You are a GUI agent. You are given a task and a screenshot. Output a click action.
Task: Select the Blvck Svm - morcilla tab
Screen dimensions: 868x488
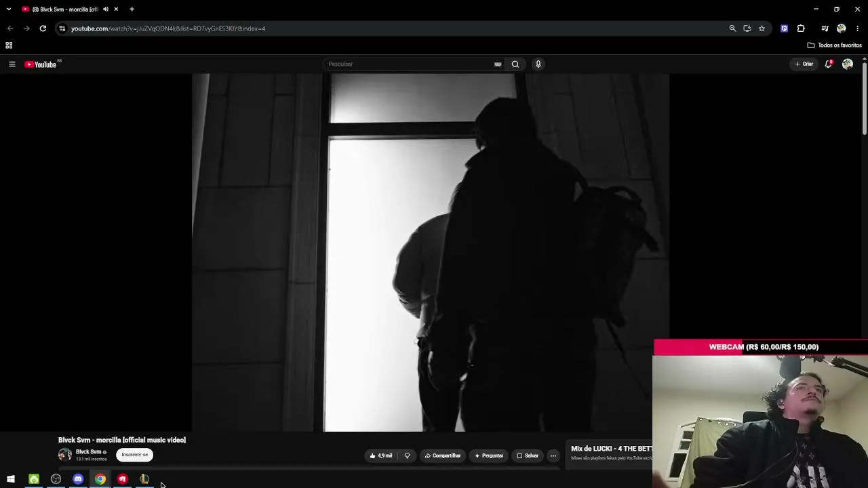[69, 9]
